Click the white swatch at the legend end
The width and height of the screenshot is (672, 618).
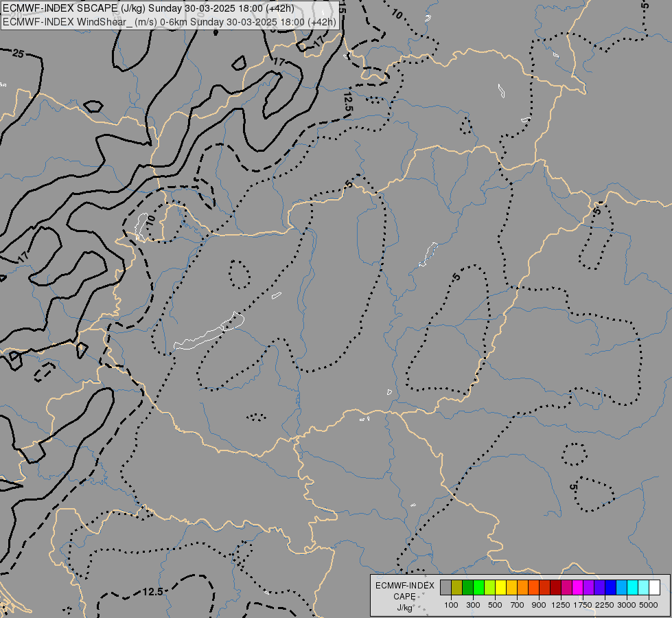point(654,588)
